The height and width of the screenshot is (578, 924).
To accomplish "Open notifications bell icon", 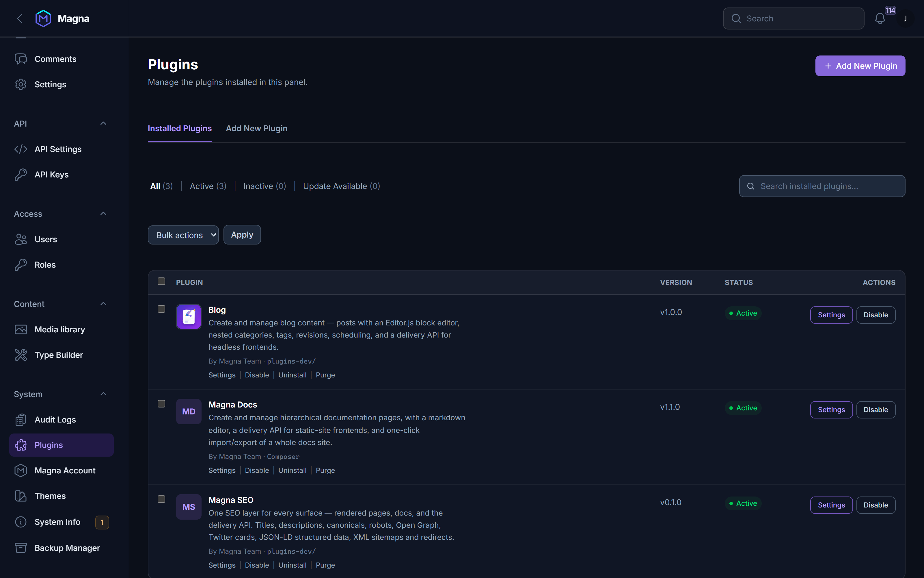I will [880, 19].
